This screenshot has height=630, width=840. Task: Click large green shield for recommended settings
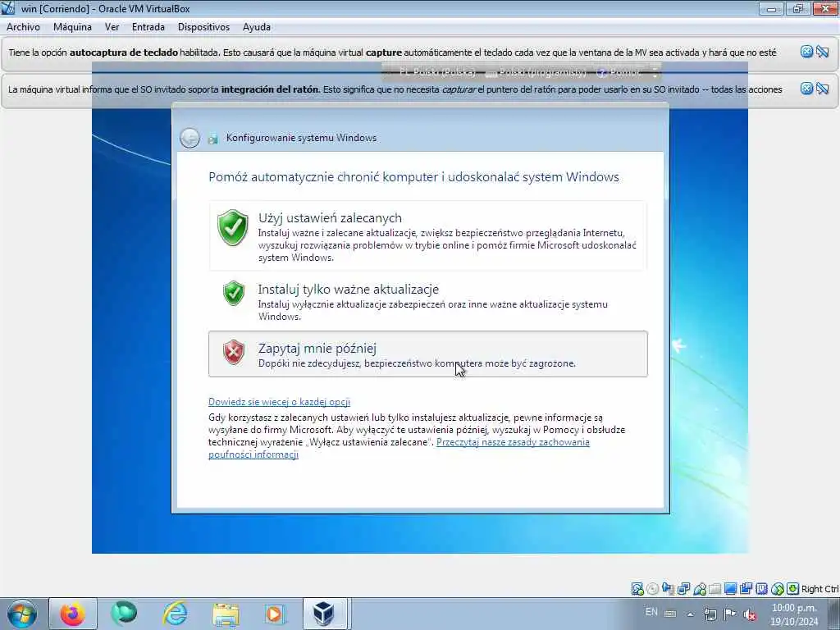(x=233, y=227)
